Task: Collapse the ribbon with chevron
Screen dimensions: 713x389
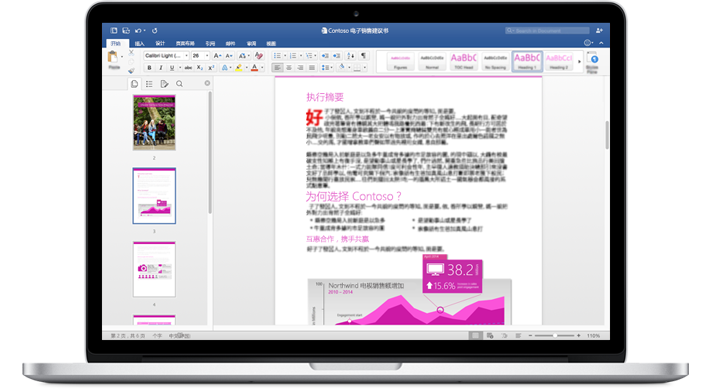Action: 601,43
